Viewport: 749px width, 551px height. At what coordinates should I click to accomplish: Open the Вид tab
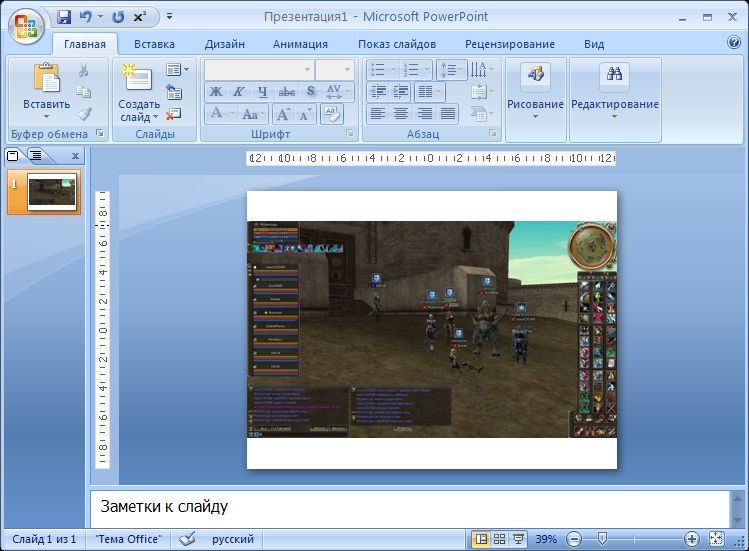click(594, 44)
